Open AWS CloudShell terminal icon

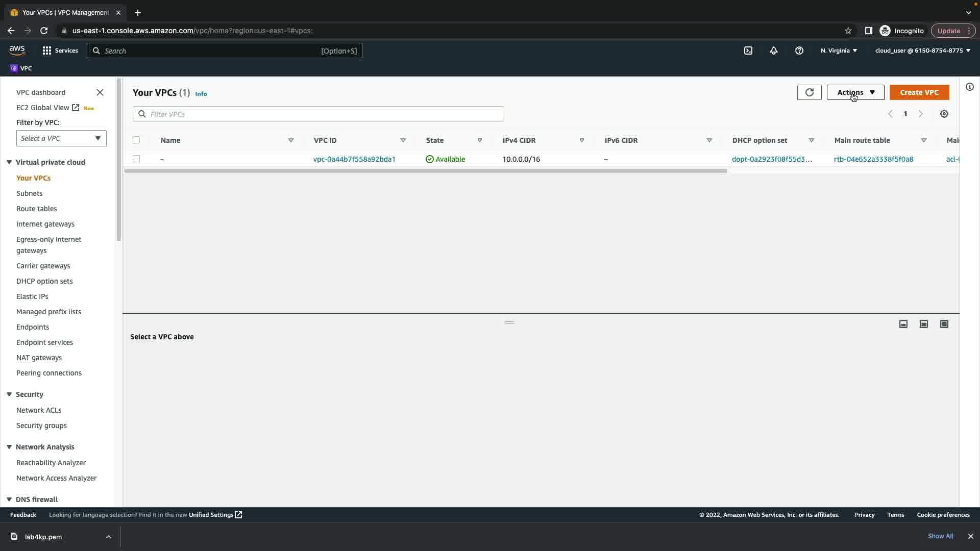point(748,51)
